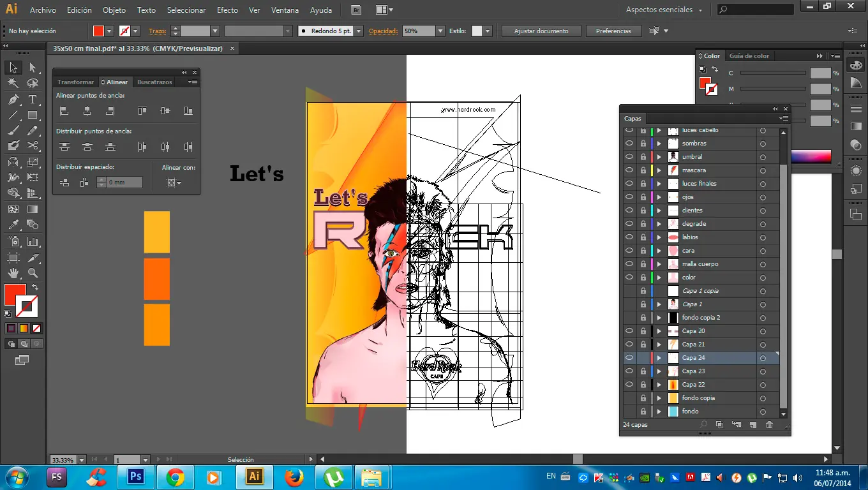Adjust the C cyan slider in Color panel
Image resolution: width=868 pixels, height=490 pixels.
pyautogui.click(x=773, y=73)
